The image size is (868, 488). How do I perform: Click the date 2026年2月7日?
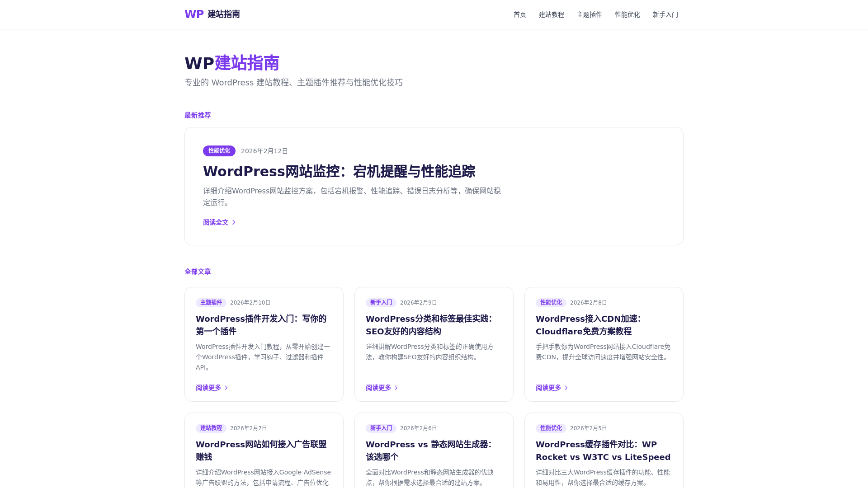249,428
